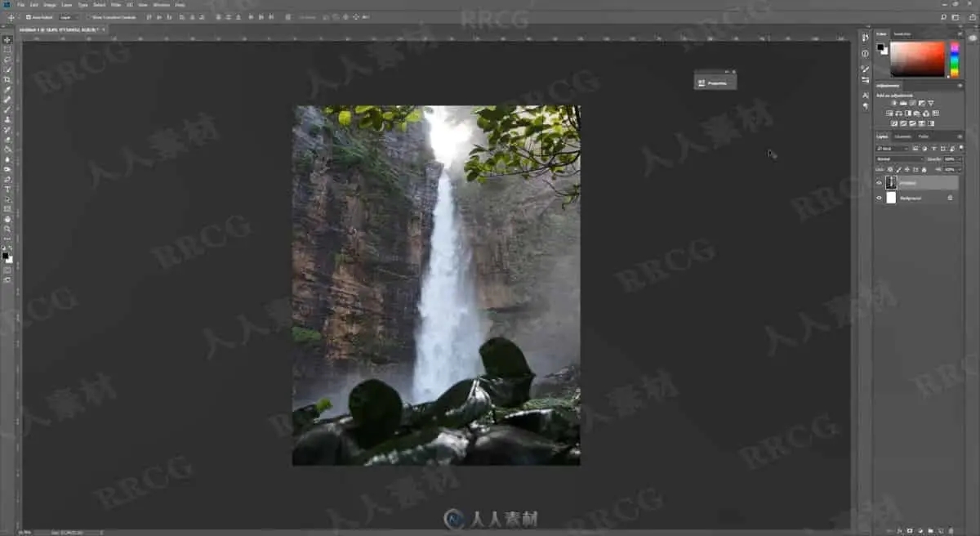This screenshot has width=980, height=536.
Task: Toggle Quick Mask mode in toolbar
Action: click(7, 270)
